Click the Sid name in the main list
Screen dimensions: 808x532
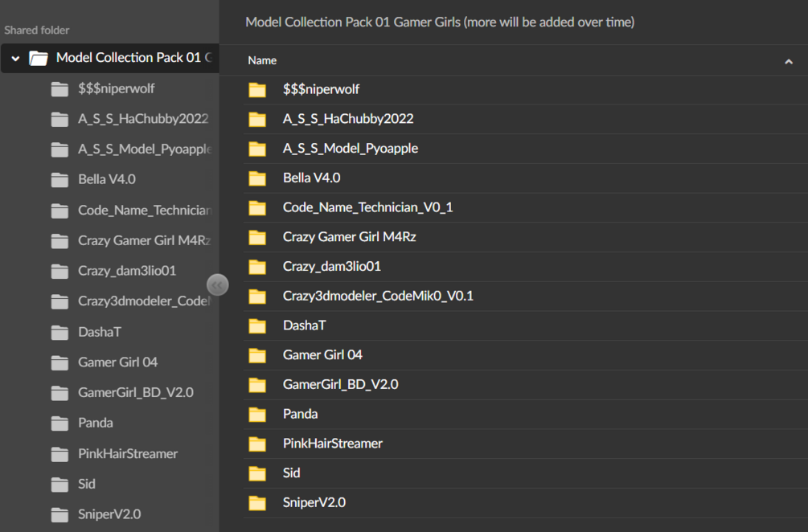291,473
